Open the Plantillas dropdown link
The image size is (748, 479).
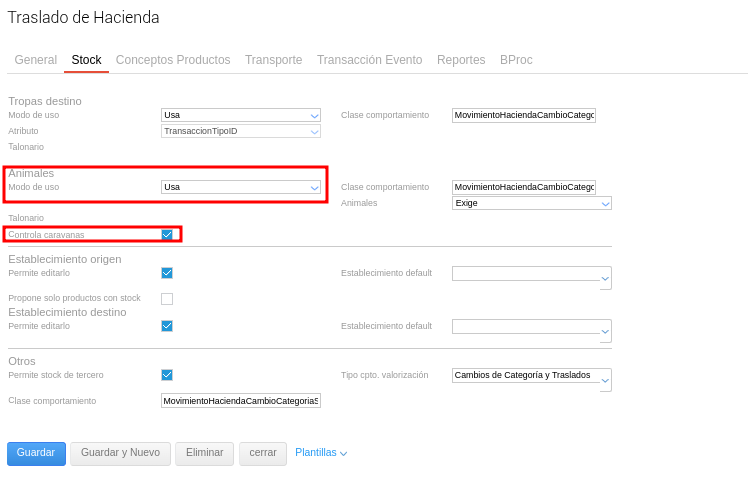pos(321,453)
